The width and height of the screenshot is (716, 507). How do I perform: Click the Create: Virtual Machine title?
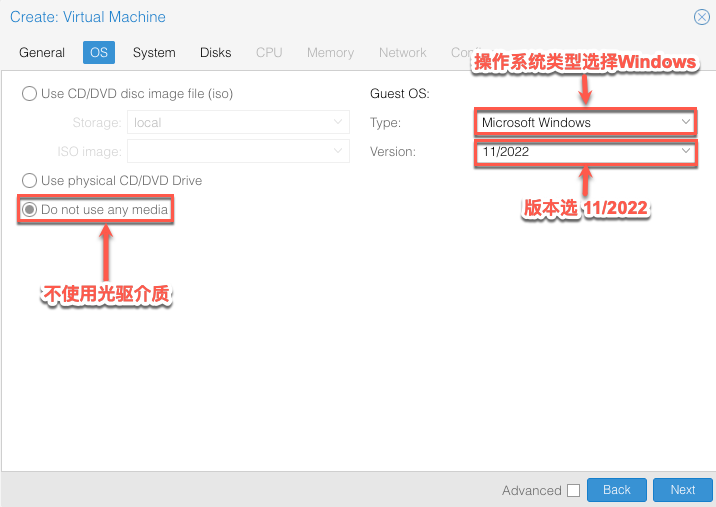point(88,17)
